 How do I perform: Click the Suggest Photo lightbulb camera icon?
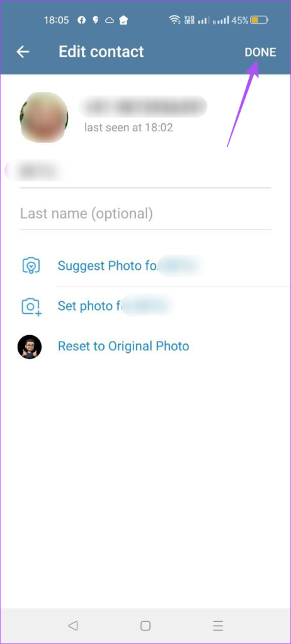(x=31, y=266)
